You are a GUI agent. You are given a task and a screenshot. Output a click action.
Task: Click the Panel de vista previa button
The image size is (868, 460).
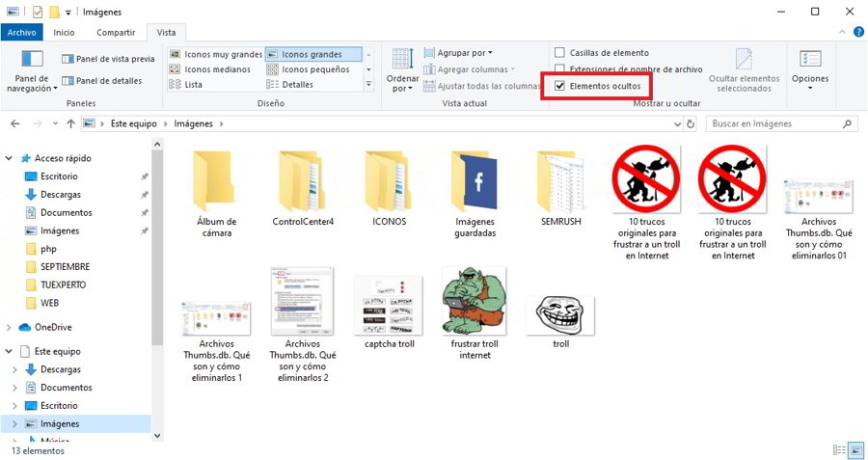tap(108, 59)
